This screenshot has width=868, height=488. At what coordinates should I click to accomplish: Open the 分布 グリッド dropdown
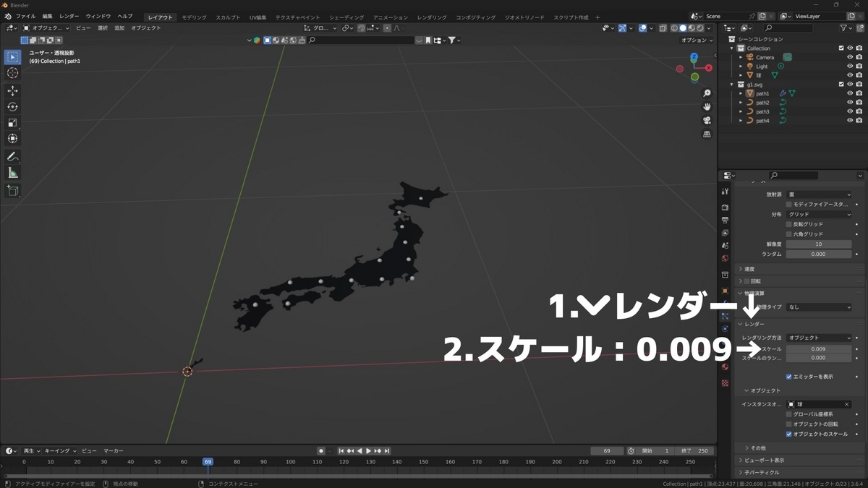click(x=820, y=213)
